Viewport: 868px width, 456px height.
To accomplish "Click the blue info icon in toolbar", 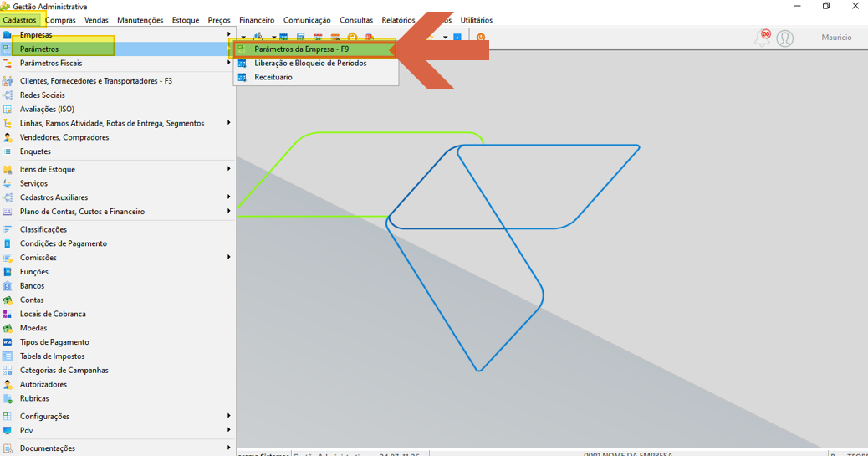I will (x=457, y=37).
